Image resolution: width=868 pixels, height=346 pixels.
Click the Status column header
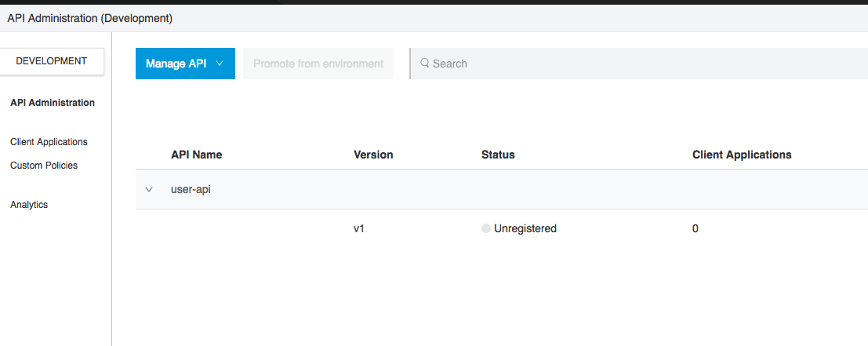coord(498,155)
